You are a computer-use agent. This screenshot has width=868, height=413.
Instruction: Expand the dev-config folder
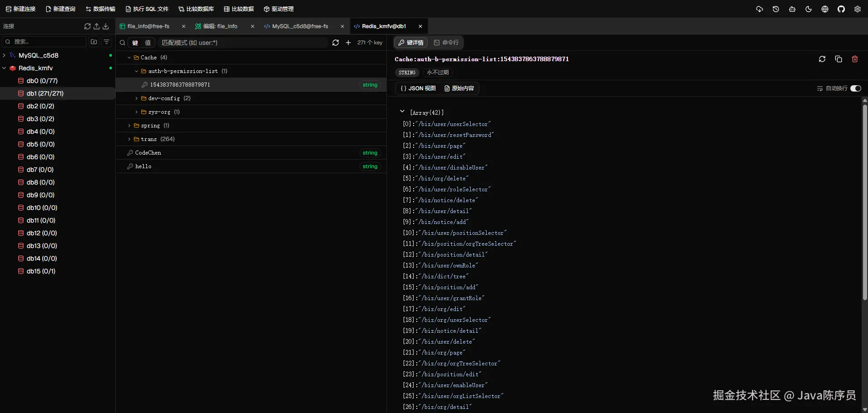pos(137,98)
